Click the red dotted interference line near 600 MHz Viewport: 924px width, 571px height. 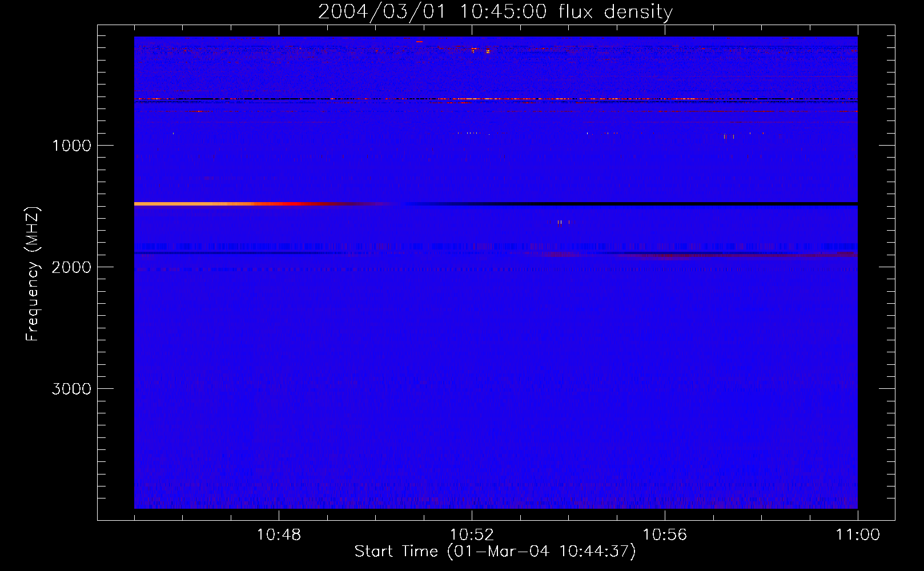point(496,99)
